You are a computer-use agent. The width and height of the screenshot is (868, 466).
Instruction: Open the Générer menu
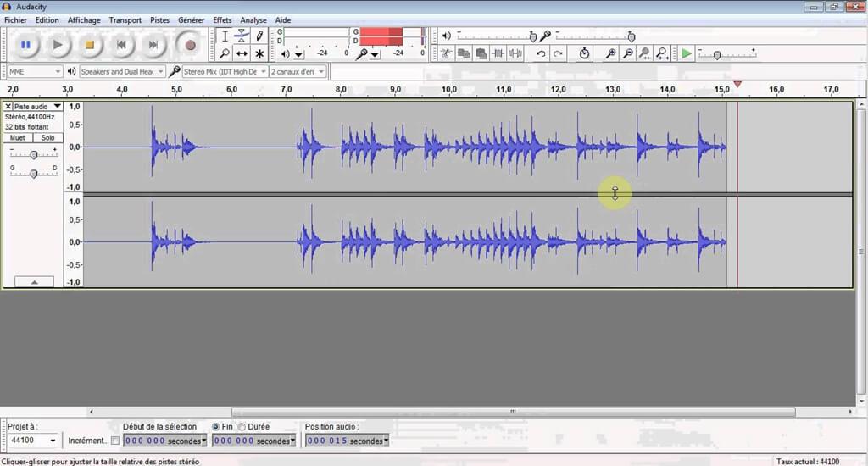192,20
